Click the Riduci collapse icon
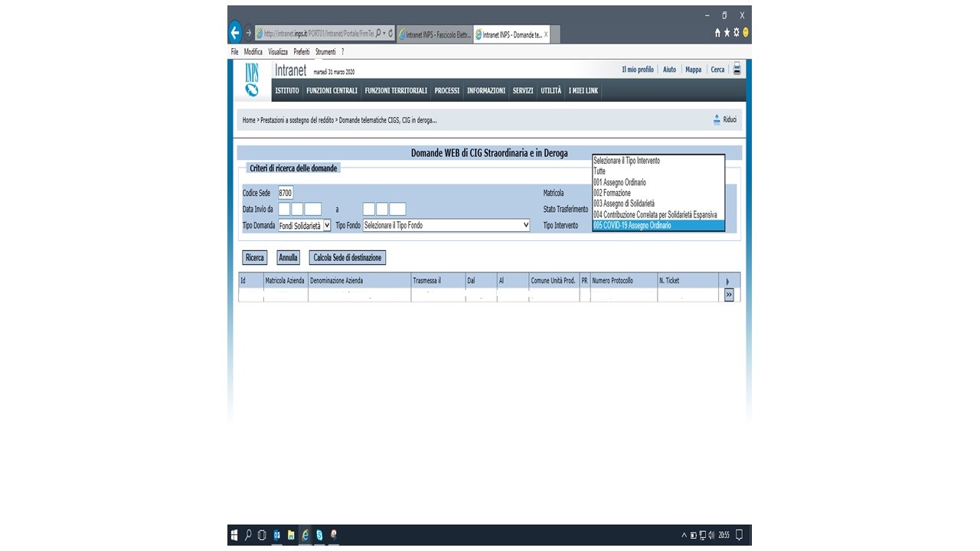This screenshot has width=980, height=551. click(717, 119)
